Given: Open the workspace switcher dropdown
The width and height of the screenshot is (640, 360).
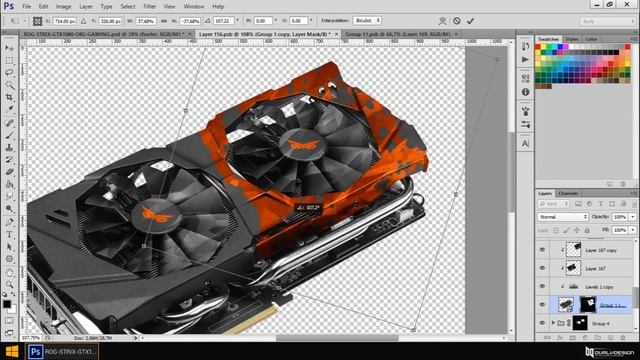Looking at the screenshot, I should tap(608, 21).
